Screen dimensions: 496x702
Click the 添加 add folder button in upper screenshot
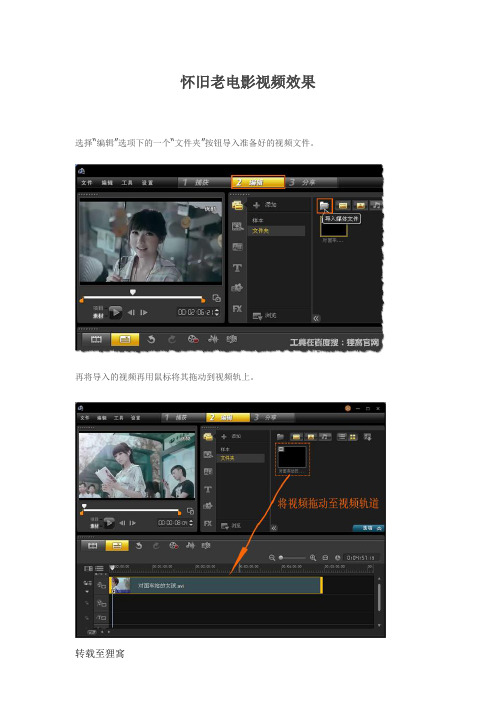(265, 205)
